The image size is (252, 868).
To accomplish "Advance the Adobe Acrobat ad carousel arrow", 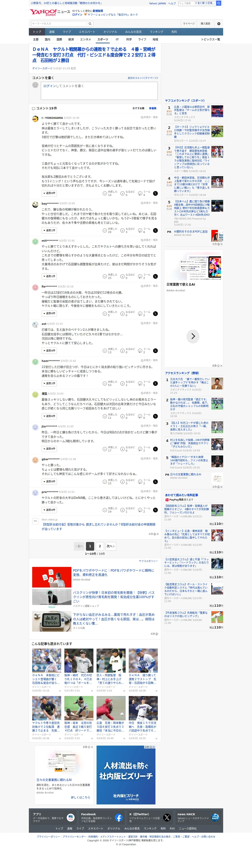I will coord(193,336).
